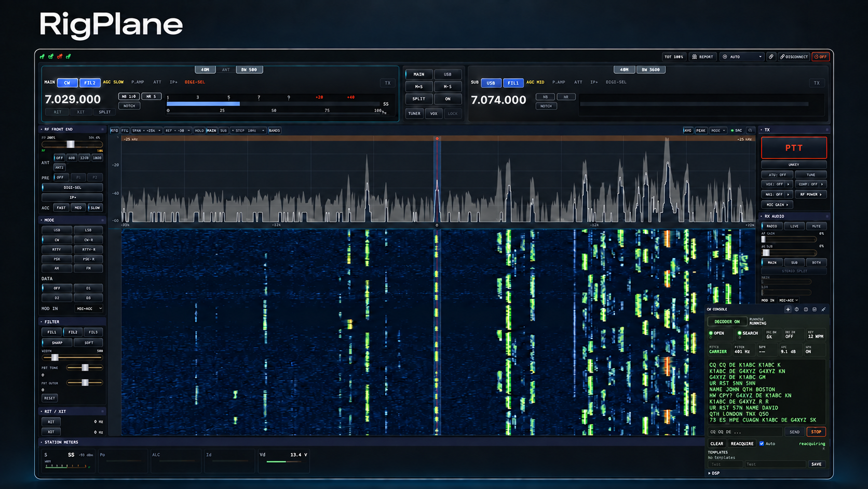Toggle the SAC indicator on spectrum toolbar
The width and height of the screenshot is (868, 489).
(x=737, y=130)
